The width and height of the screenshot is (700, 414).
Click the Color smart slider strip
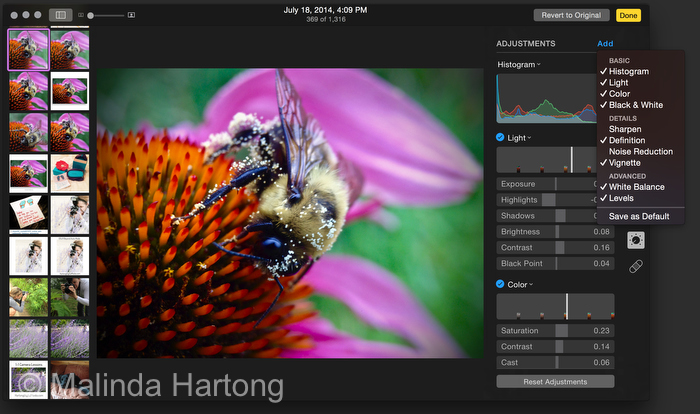coord(555,306)
